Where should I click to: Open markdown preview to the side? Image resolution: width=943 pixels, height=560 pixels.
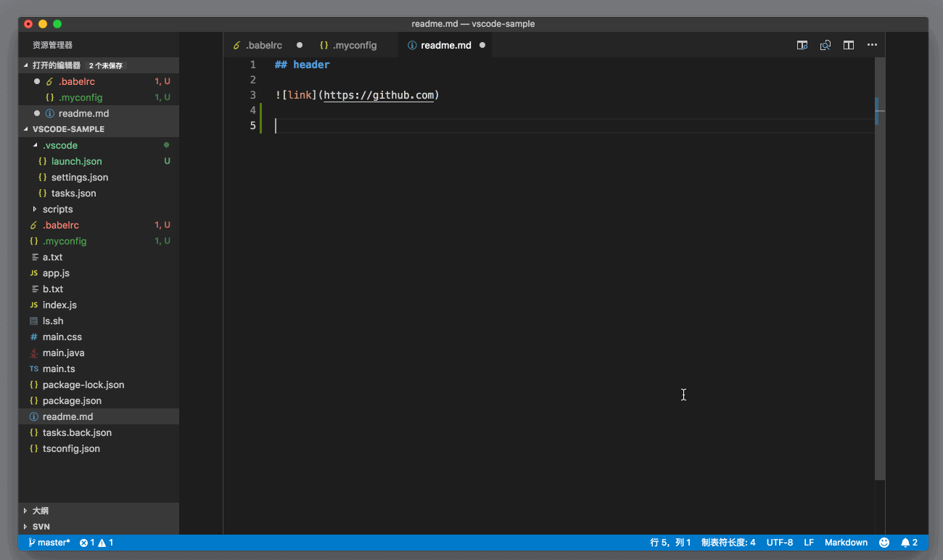[x=802, y=45]
